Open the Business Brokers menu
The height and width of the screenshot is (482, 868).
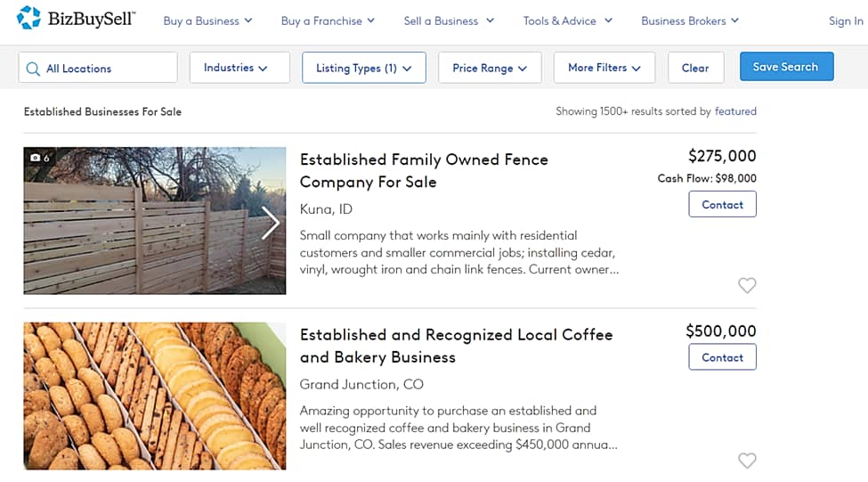[690, 20]
